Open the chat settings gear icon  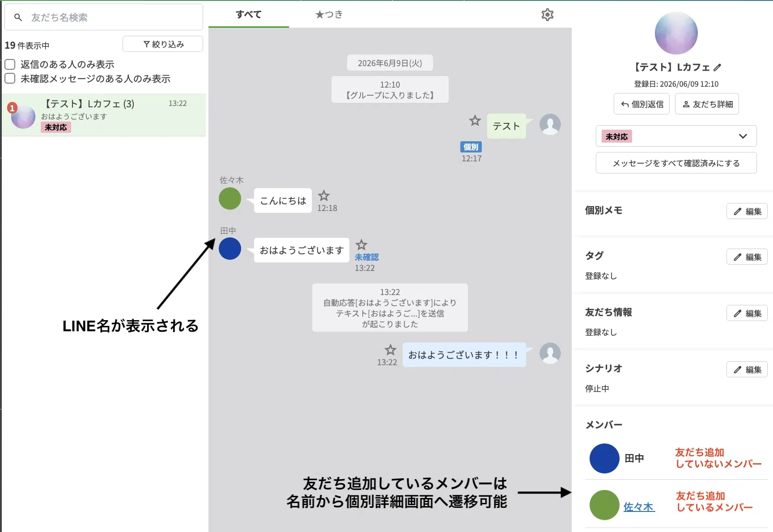click(x=547, y=15)
